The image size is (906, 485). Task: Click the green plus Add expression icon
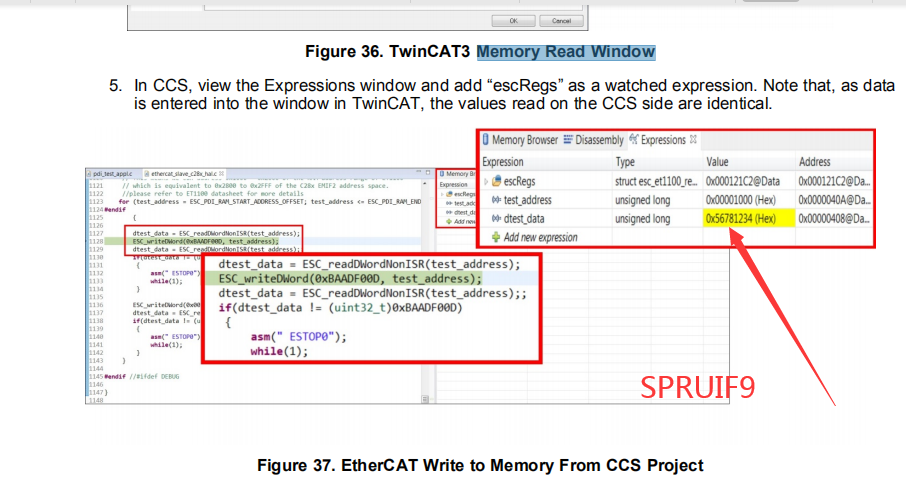coord(496,237)
